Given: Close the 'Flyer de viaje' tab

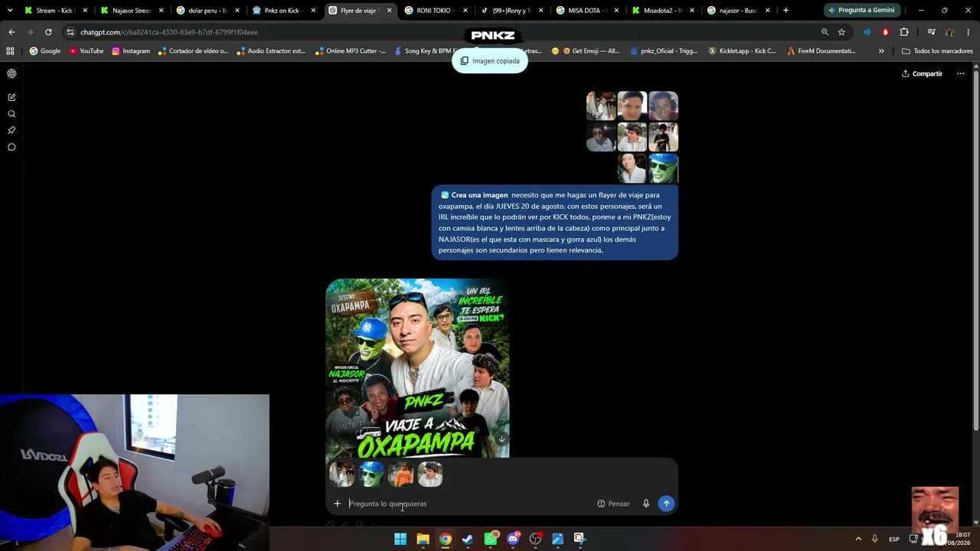Looking at the screenshot, I should click(389, 11).
